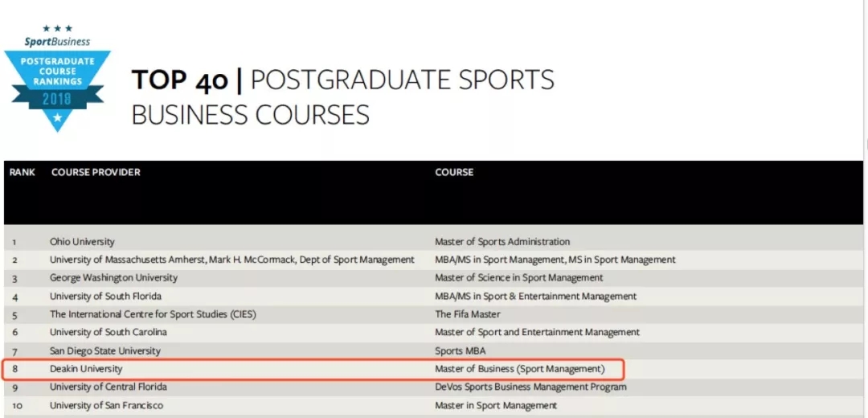Click Master of Business (Sport Management) course
The image size is (868, 418).
519,369
